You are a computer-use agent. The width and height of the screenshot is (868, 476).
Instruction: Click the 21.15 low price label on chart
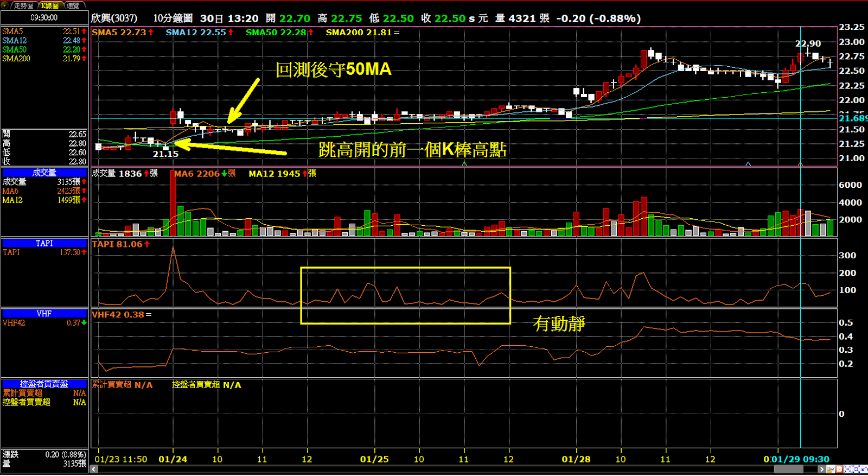click(x=165, y=154)
